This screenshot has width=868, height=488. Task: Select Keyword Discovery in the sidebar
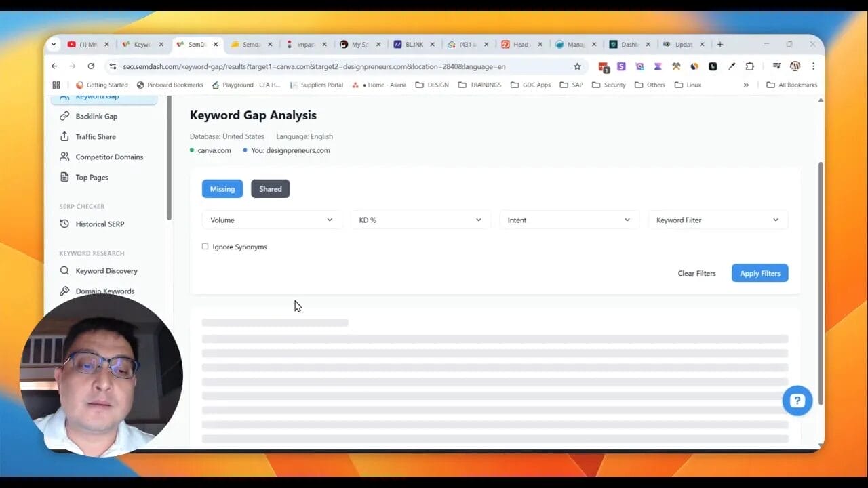point(106,270)
